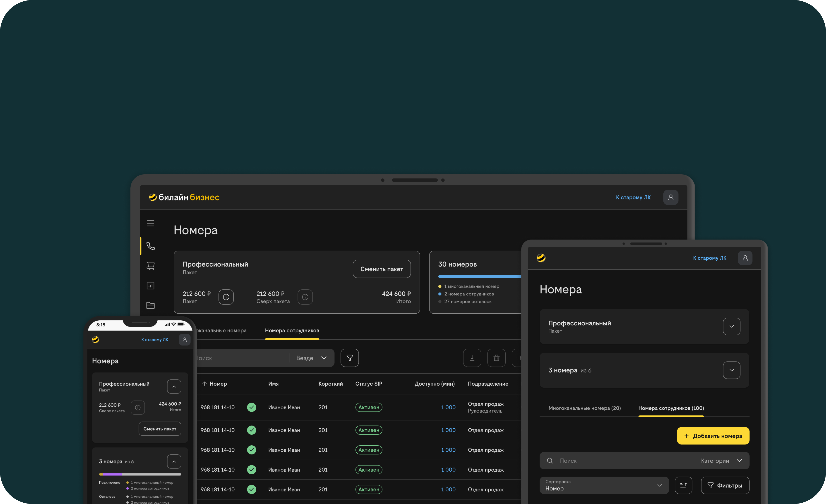Open the hamburger menu in laptop sidebar
This screenshot has width=826, height=504.
tap(150, 223)
